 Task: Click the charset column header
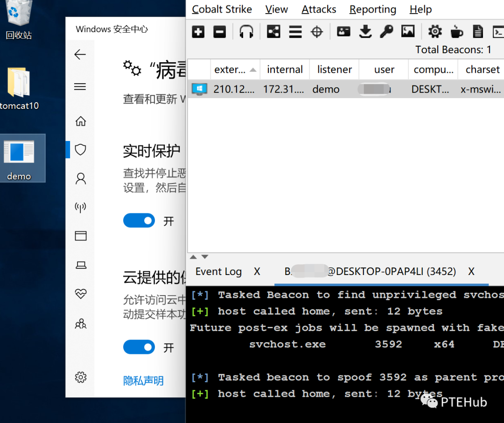coord(482,70)
